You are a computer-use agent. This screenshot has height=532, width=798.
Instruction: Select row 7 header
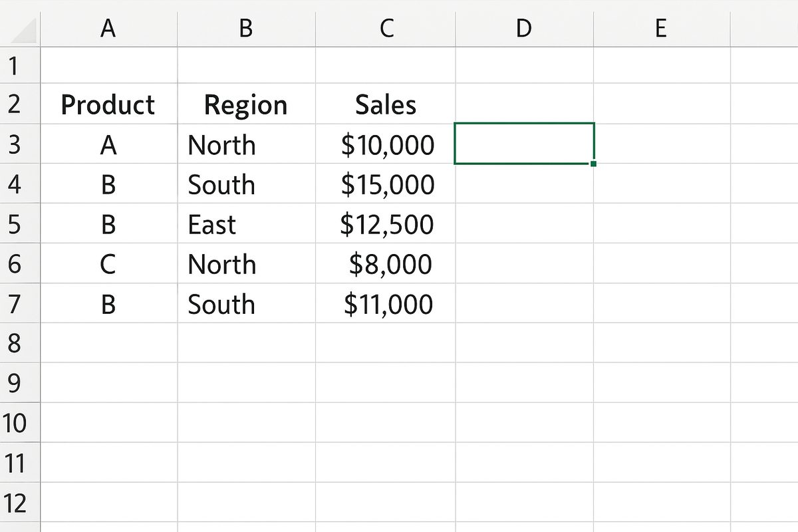pos(20,303)
